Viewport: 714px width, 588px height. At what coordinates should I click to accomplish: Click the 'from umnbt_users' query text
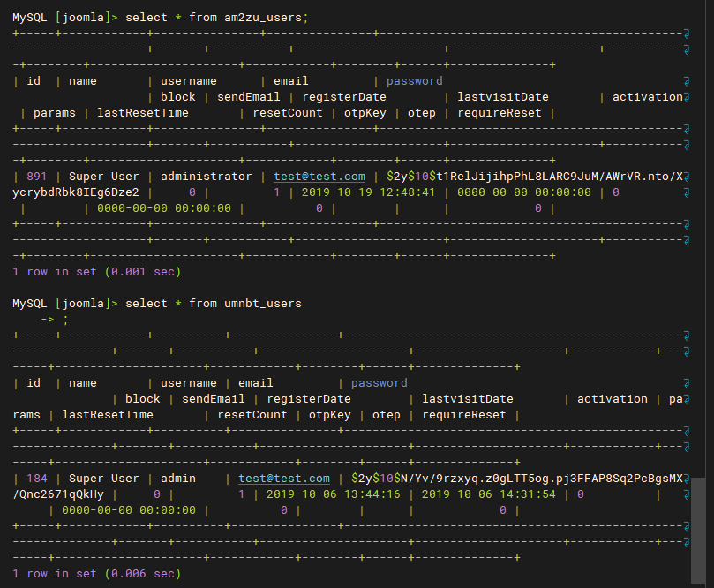point(245,304)
